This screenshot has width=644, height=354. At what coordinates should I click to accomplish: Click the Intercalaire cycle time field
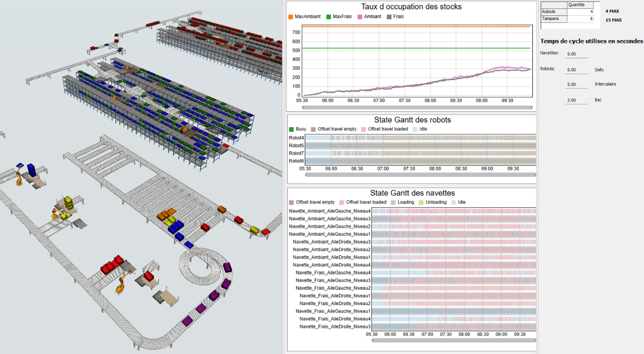point(576,85)
